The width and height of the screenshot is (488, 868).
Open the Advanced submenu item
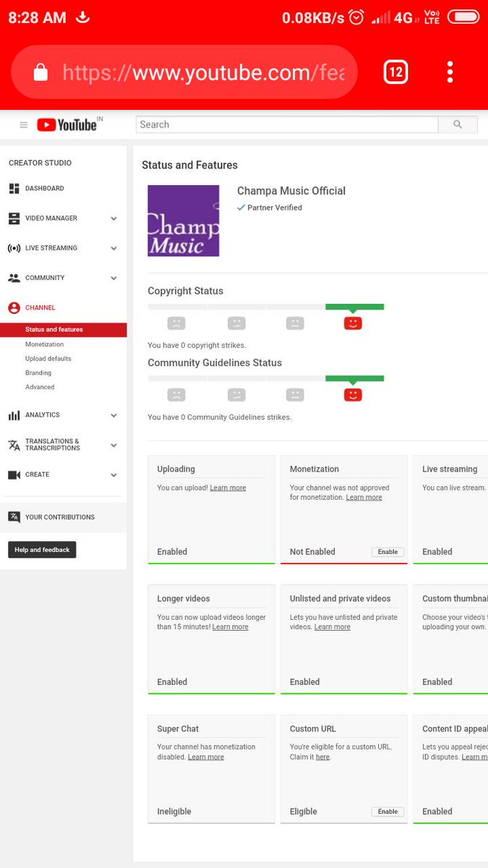click(40, 387)
